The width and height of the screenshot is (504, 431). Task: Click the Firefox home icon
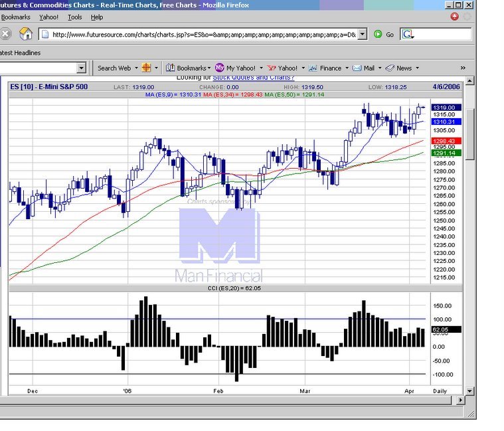26,34
